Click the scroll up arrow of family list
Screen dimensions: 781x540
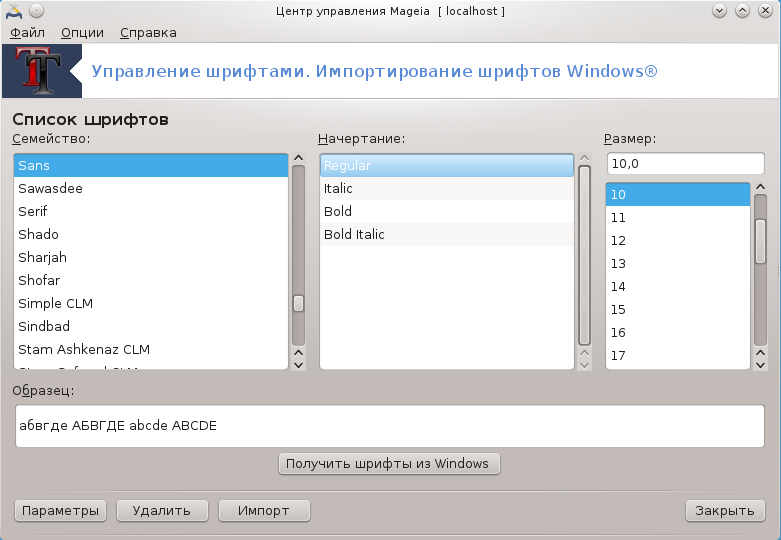coord(298,158)
